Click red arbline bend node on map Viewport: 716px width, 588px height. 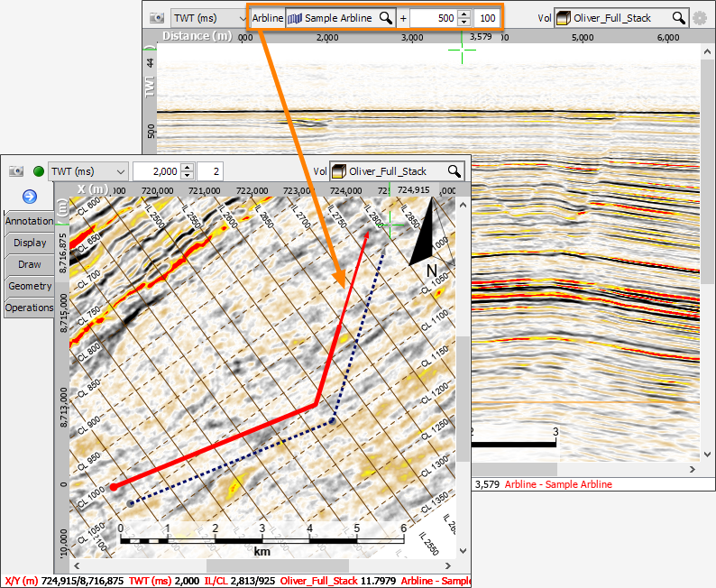pyautogui.click(x=315, y=405)
